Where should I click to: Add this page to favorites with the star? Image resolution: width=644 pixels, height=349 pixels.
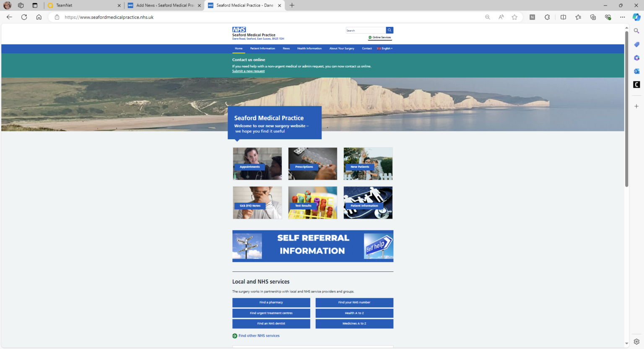[514, 17]
